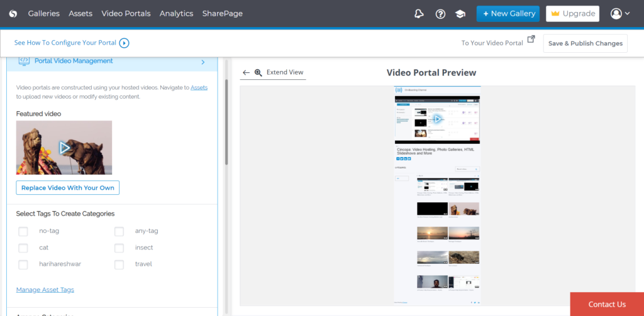Toggle the harihareshwar tag checkbox

[23, 264]
